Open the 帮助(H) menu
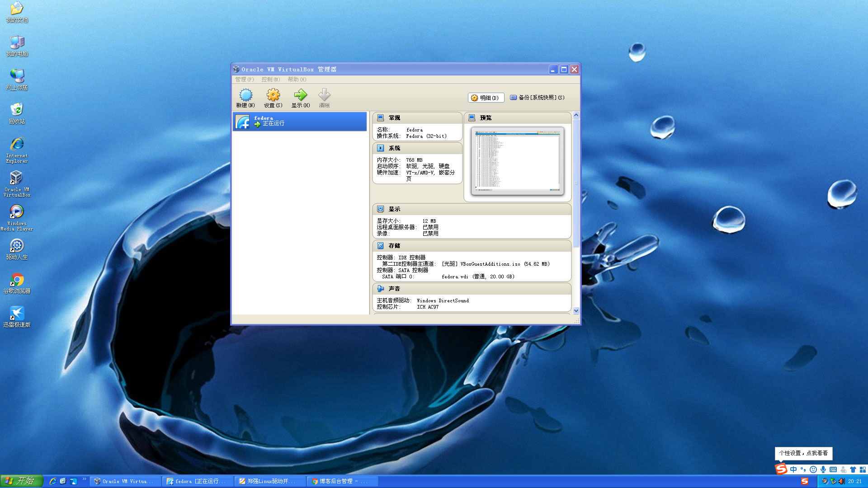Image resolution: width=868 pixels, height=488 pixels. pos(297,80)
